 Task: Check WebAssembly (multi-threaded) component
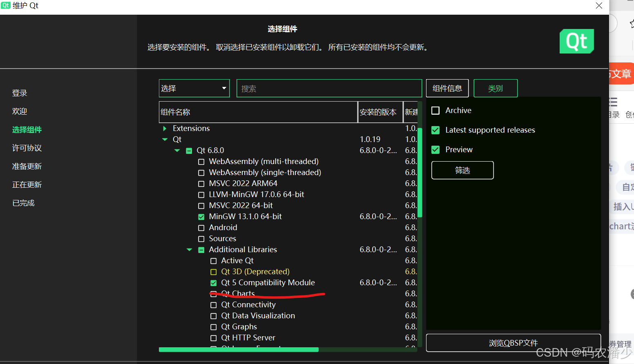pyautogui.click(x=201, y=162)
